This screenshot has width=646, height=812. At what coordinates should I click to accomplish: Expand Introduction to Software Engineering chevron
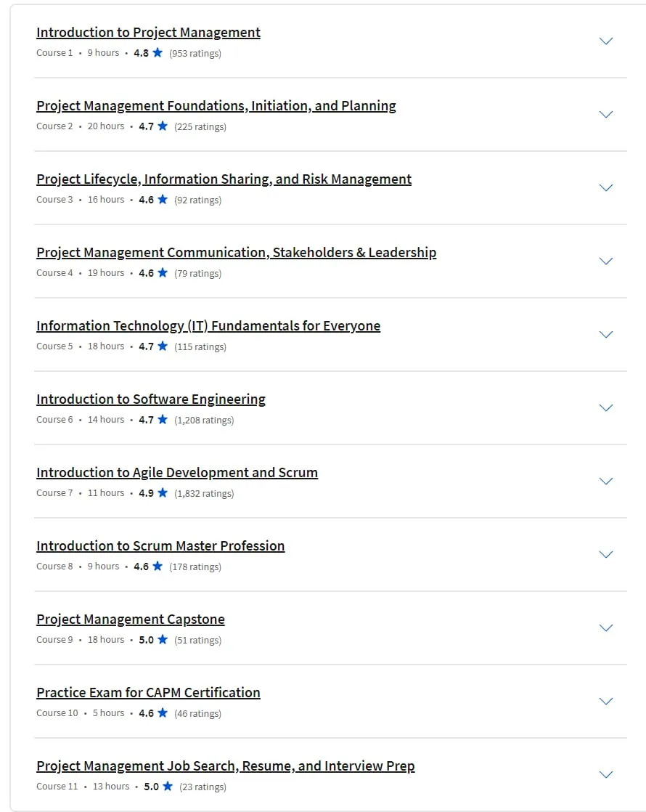605,408
